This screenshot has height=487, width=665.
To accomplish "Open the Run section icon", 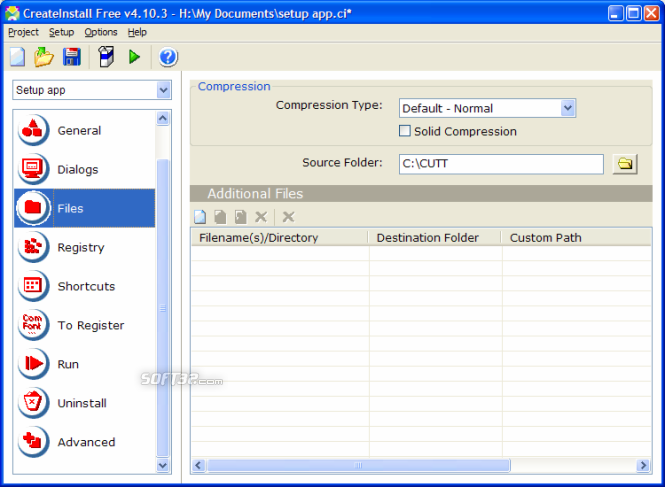I will (33, 364).
